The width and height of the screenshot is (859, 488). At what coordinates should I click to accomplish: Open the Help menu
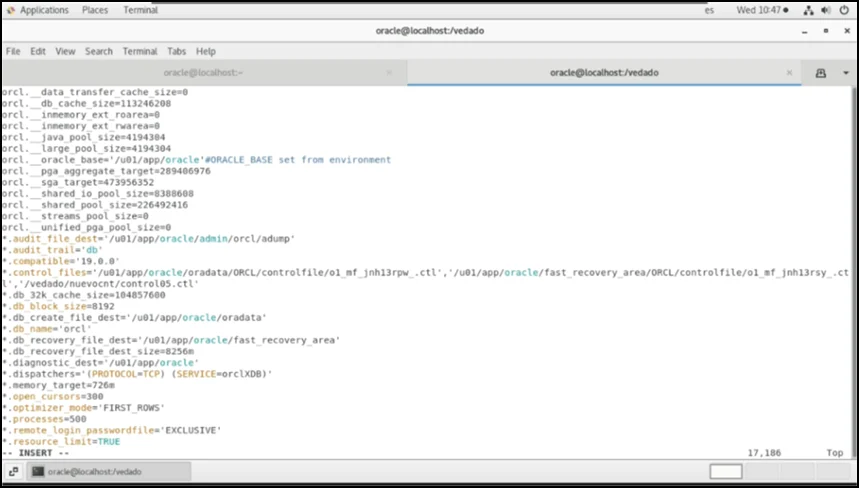click(x=206, y=51)
